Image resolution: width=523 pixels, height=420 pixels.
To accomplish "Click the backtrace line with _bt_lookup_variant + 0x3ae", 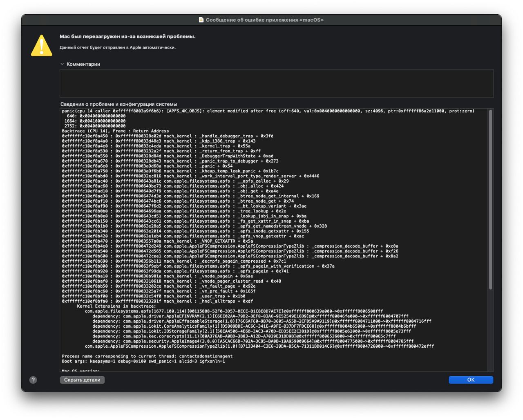I will coord(184,206).
